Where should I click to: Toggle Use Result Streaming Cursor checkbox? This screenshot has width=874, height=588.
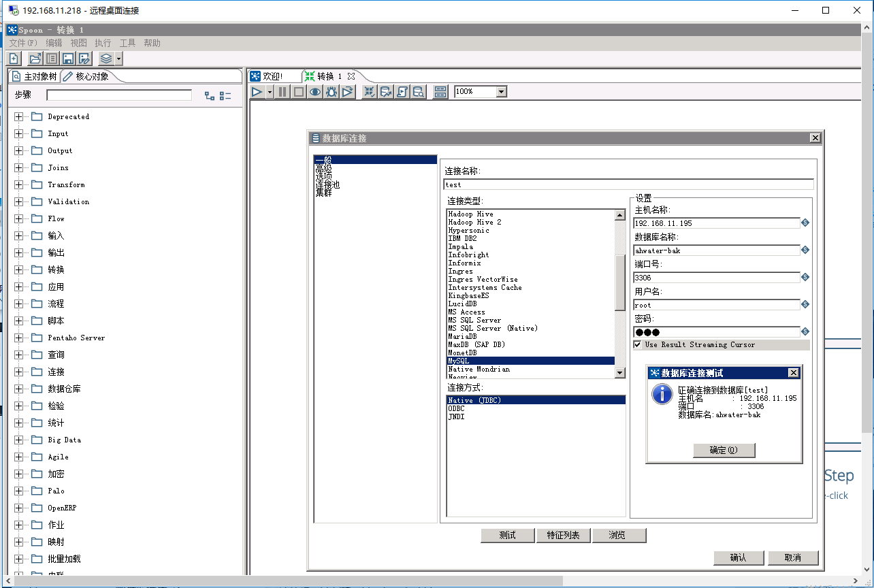coord(638,345)
